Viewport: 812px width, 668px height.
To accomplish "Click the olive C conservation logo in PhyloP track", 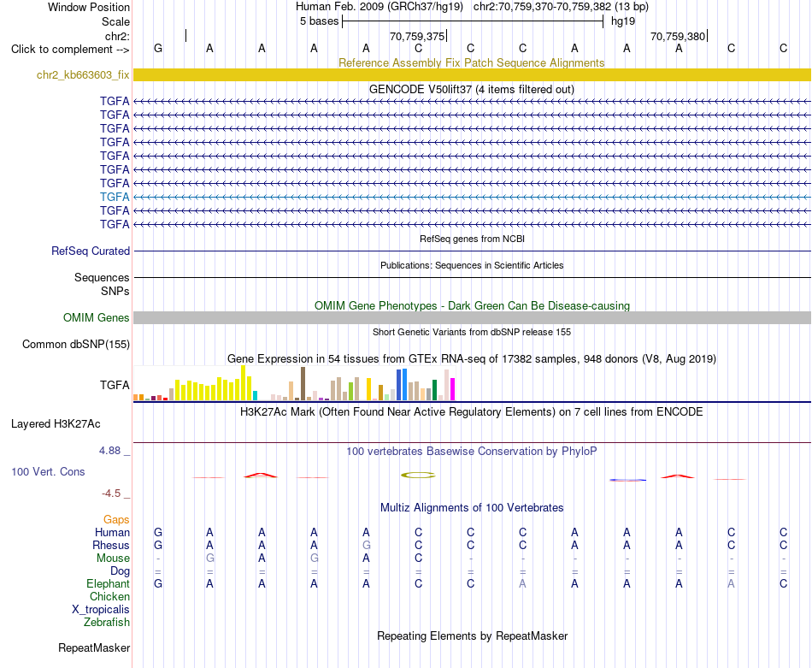I will pos(418,475).
